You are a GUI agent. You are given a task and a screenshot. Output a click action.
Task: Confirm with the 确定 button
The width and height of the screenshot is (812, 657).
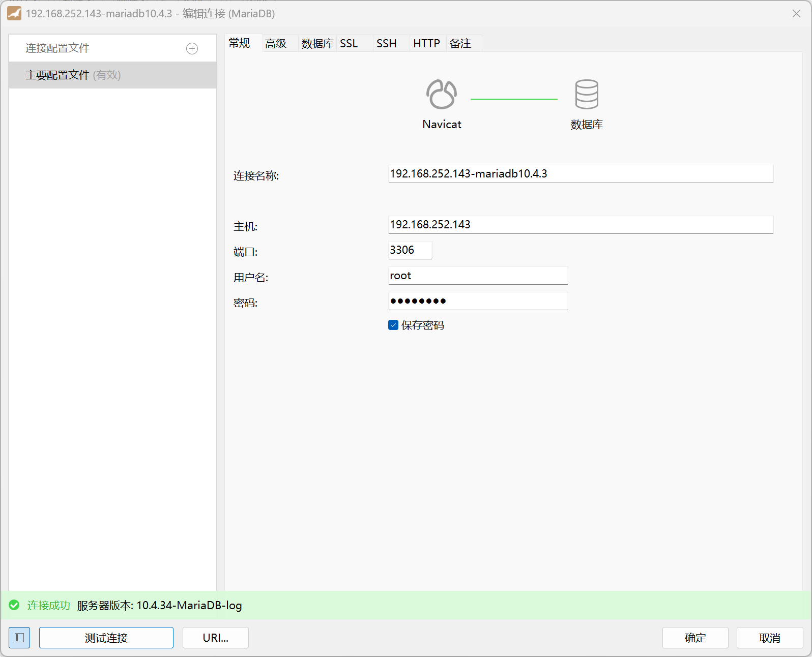[x=695, y=638]
